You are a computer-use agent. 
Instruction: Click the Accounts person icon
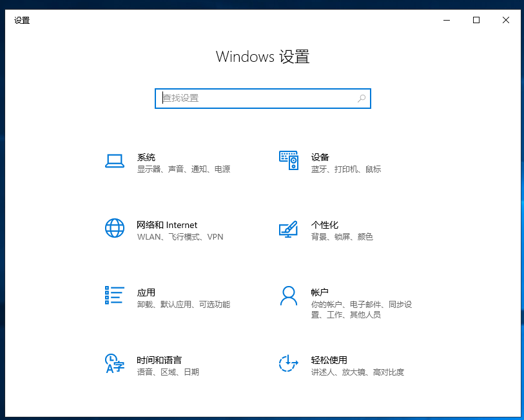[288, 296]
